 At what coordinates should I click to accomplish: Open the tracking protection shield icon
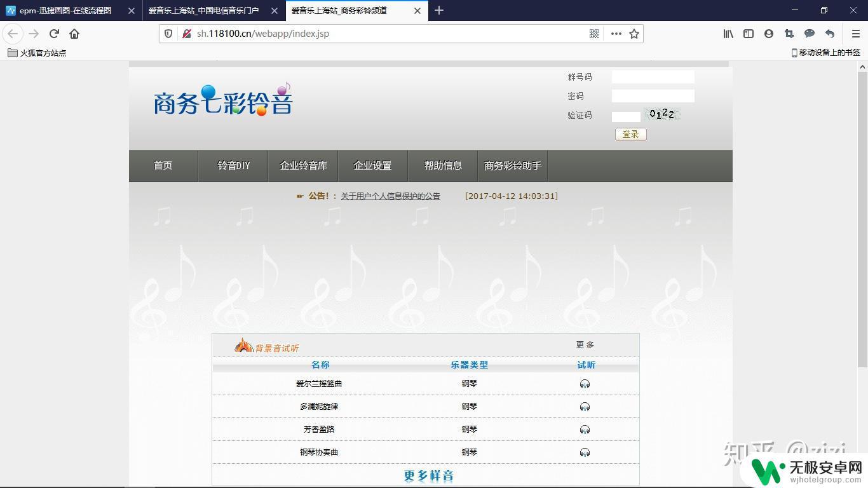[x=168, y=34]
